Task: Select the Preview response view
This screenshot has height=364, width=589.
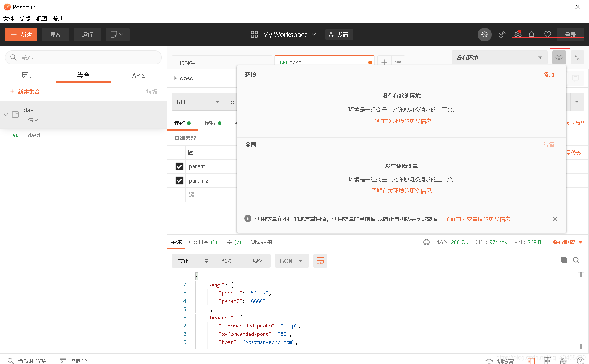Action: pyautogui.click(x=227, y=261)
